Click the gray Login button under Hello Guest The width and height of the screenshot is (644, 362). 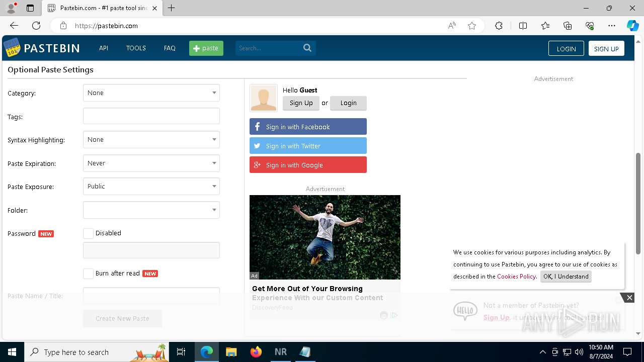348,103
